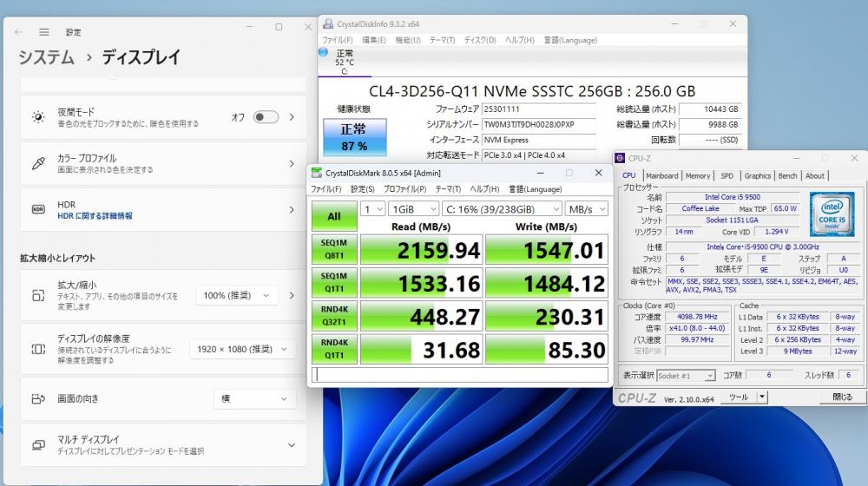
Task: Open the 1920 × 1080 resolution dropdown
Action: click(242, 349)
